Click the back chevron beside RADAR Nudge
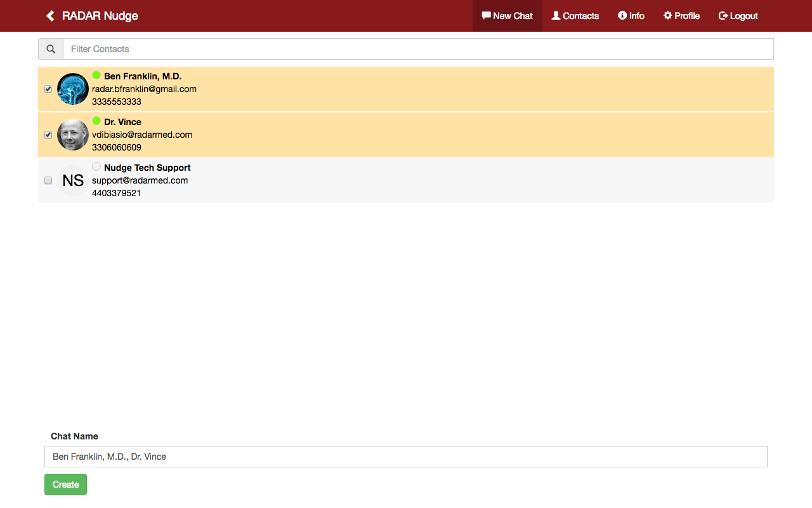 pos(50,16)
